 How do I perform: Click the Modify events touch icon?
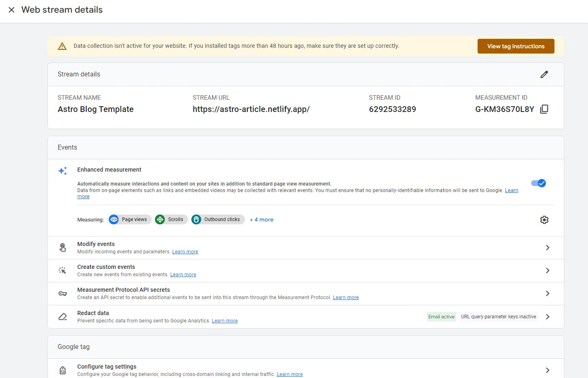click(x=63, y=248)
